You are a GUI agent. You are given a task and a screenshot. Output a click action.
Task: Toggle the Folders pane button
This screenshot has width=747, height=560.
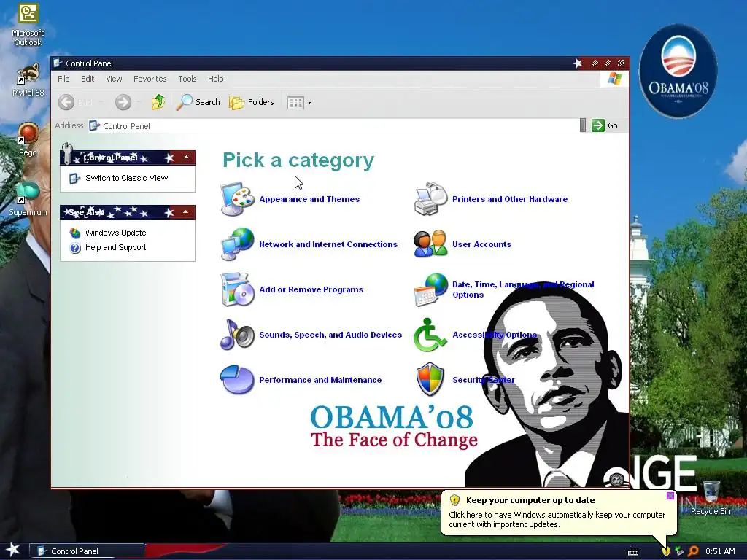point(252,102)
